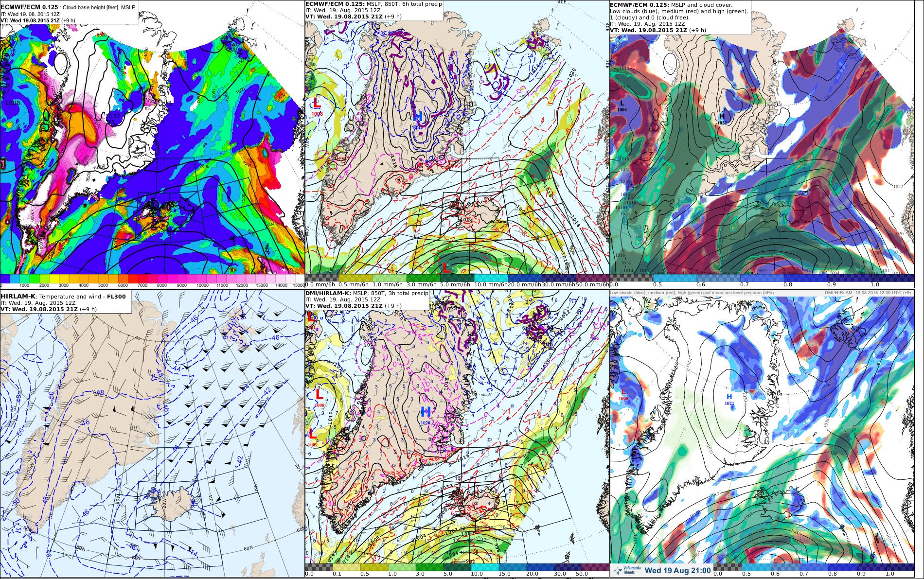Click the purple '50.0' swatch in the DMI/HIRLAM-K precip legend
This screenshot has width=924, height=579.
[596, 567]
